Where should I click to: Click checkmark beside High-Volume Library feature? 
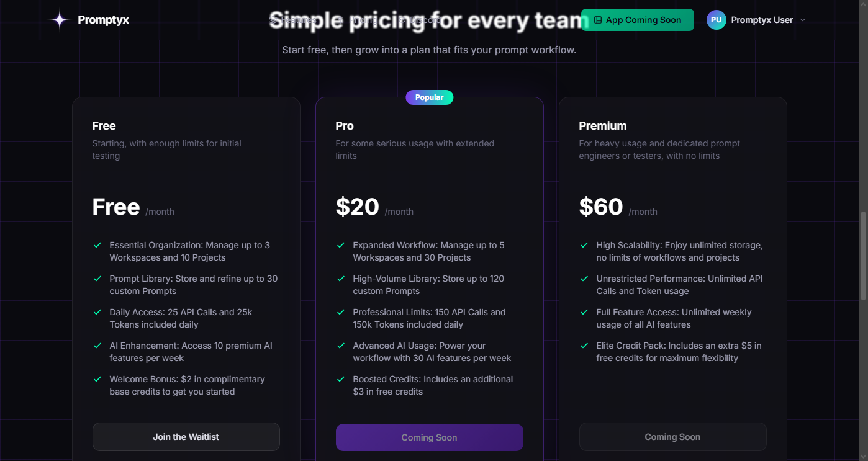341,279
